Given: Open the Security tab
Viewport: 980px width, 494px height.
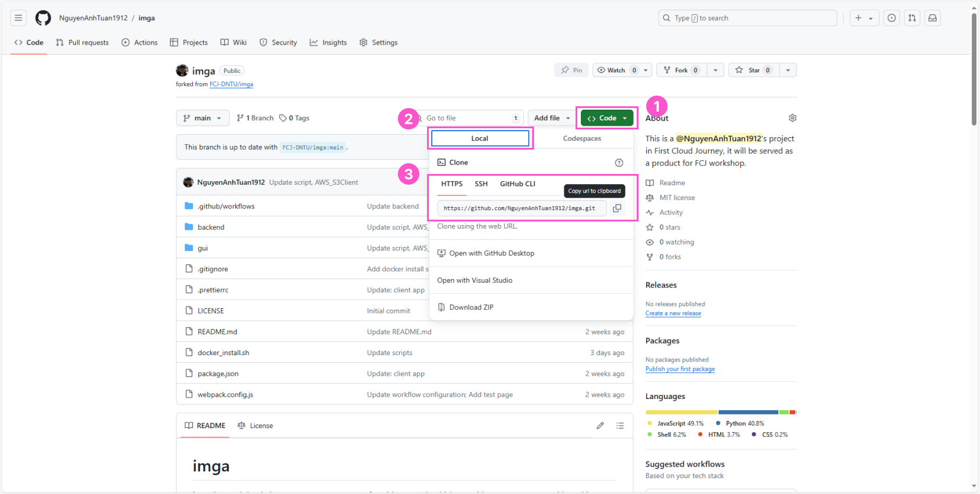Looking at the screenshot, I should click(x=278, y=42).
